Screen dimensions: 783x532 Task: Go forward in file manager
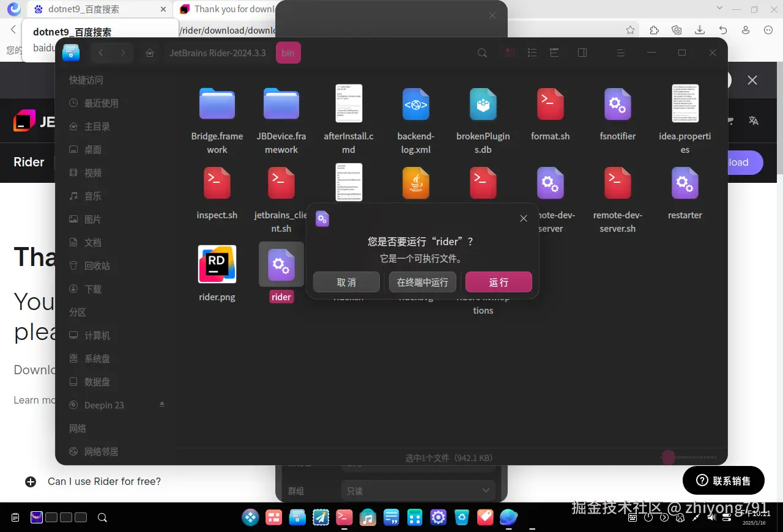(x=123, y=53)
